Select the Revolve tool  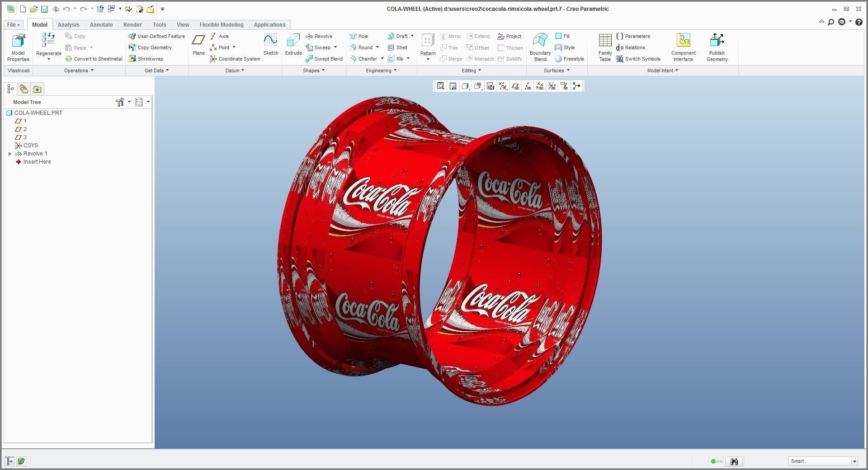tap(320, 36)
